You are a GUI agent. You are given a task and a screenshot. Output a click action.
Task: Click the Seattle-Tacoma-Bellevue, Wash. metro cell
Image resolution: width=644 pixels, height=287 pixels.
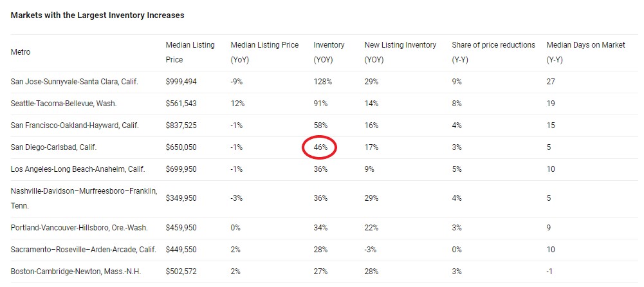64,104
